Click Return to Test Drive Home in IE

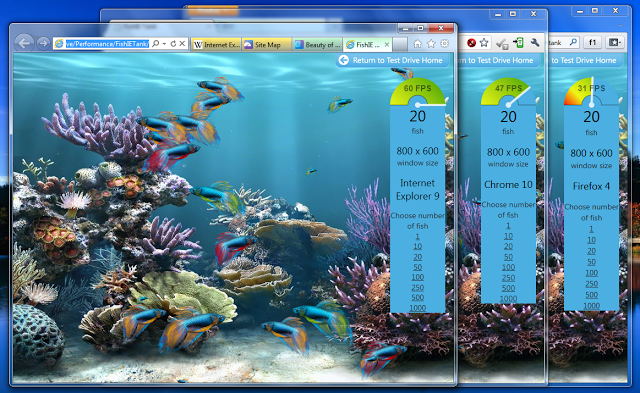pos(392,60)
